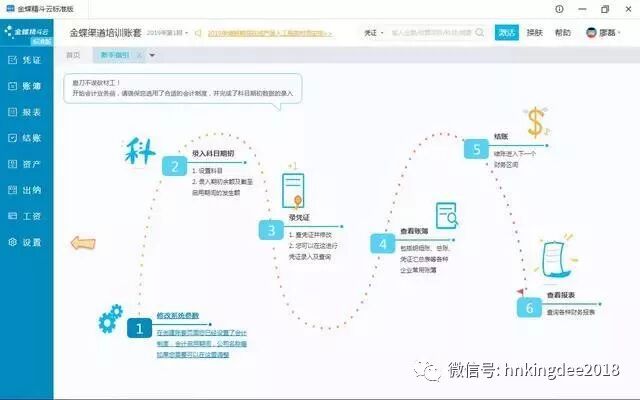The width and height of the screenshot is (640, 400).
Task: Restore the window using title bar button
Action: point(605,9)
